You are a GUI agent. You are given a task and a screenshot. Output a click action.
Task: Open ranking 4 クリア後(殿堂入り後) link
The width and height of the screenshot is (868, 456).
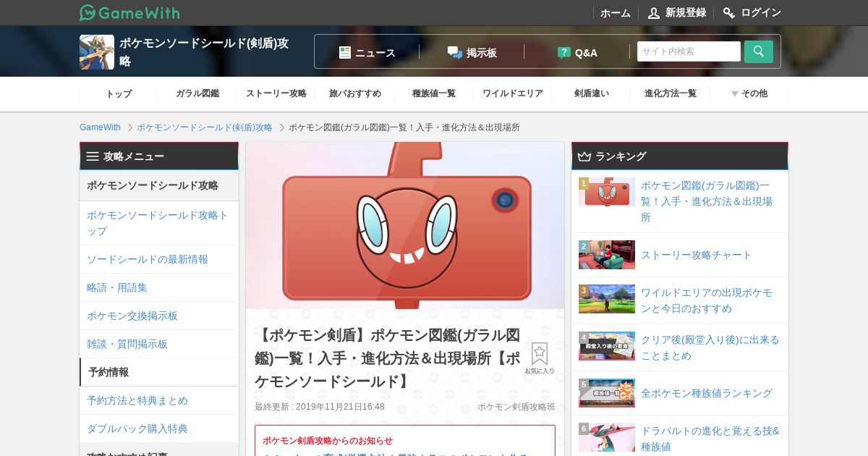(710, 347)
